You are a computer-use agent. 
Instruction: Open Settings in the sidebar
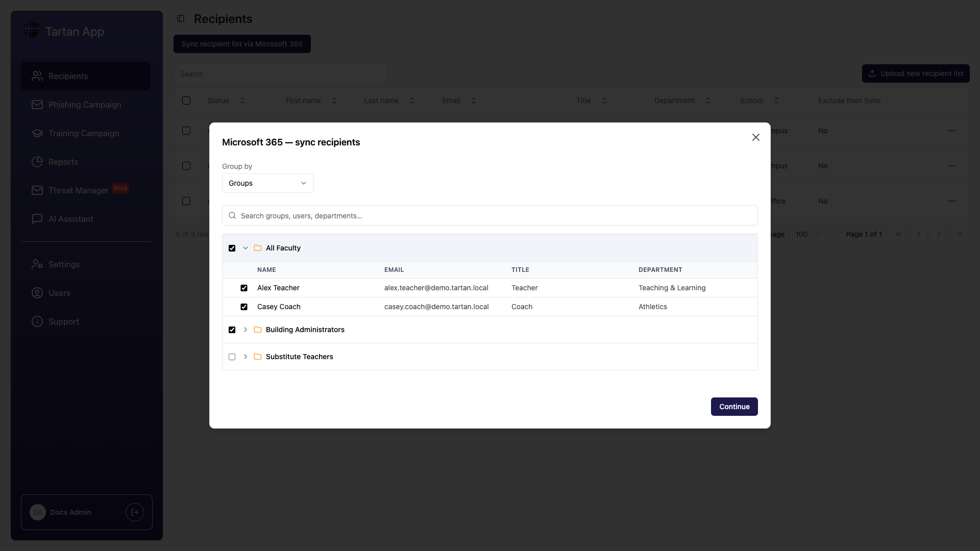(86, 264)
